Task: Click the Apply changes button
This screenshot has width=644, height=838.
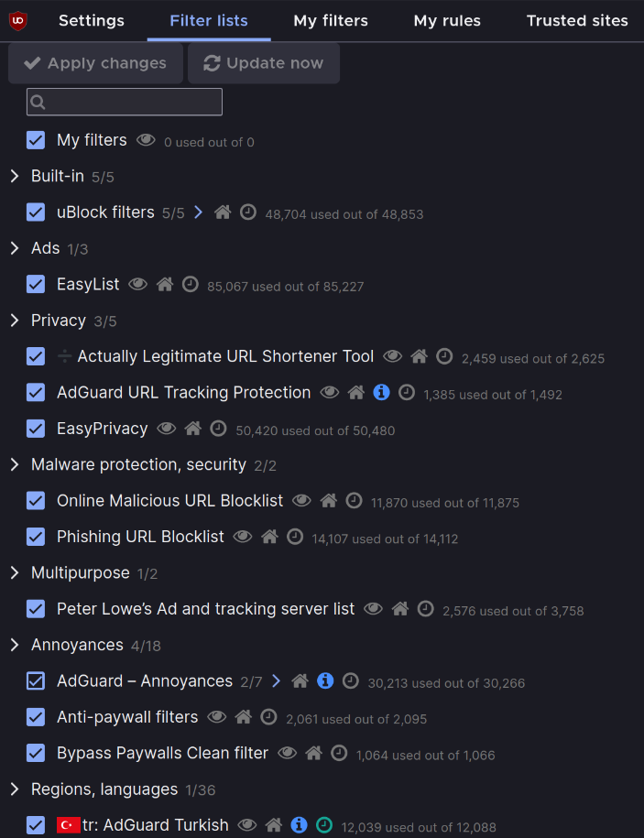Action: pos(95,63)
